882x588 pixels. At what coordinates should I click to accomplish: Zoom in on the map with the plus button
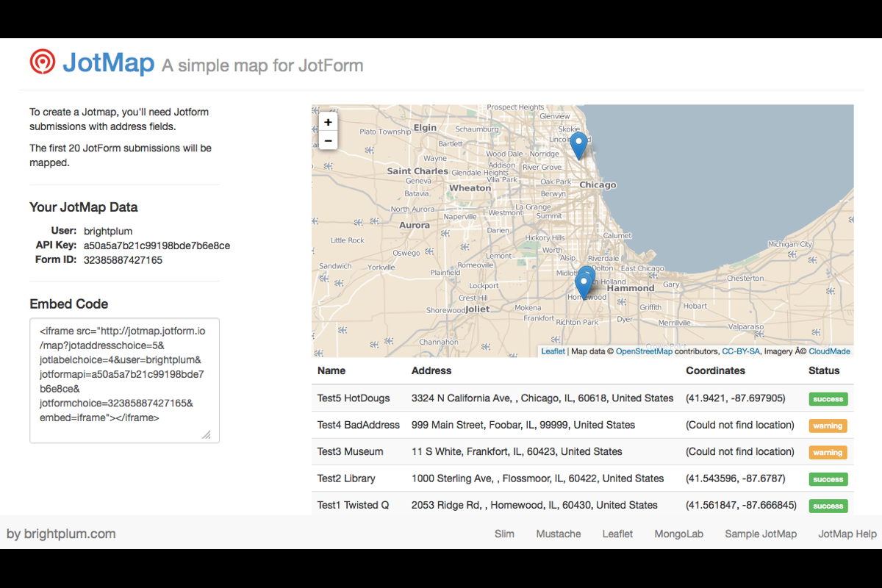[328, 122]
